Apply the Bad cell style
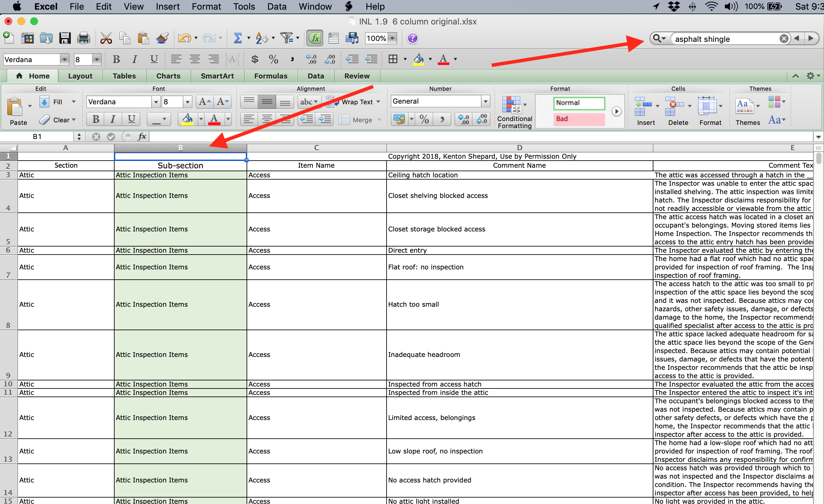The width and height of the screenshot is (824, 504). click(579, 119)
